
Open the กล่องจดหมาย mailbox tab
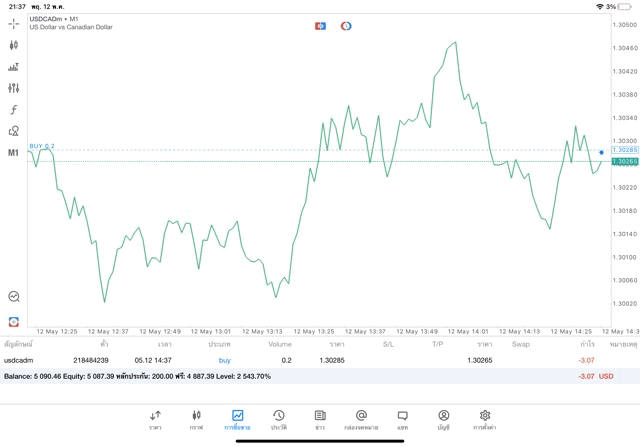pyautogui.click(x=361, y=419)
